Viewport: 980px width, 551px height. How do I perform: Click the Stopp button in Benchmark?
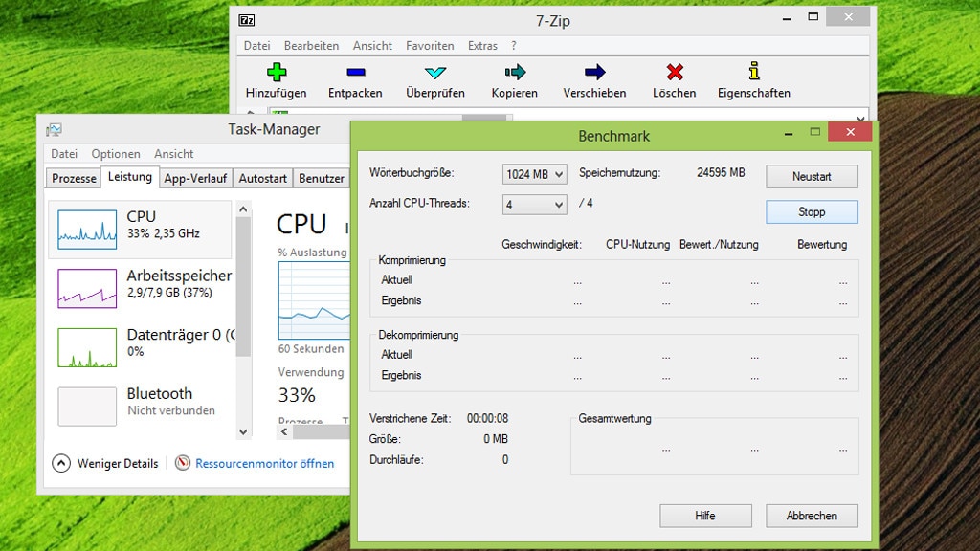tap(812, 211)
